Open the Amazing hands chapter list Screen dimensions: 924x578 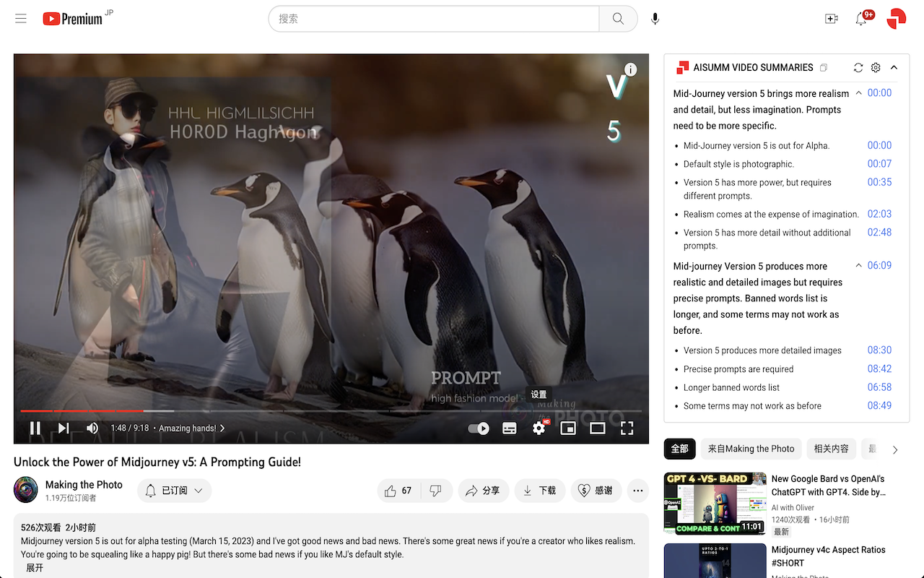click(x=191, y=428)
